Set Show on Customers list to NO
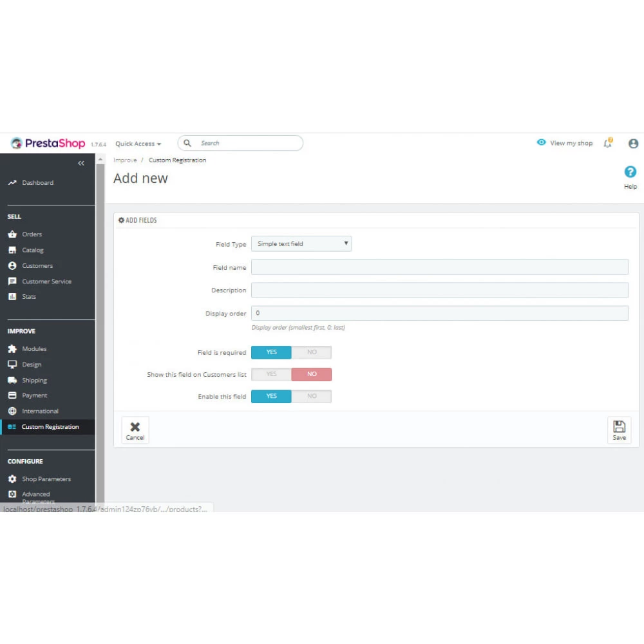The width and height of the screenshot is (644, 644). point(312,374)
